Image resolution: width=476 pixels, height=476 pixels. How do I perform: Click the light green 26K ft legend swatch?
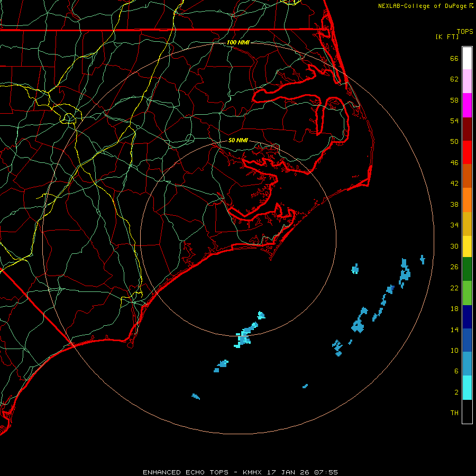[x=467, y=293]
